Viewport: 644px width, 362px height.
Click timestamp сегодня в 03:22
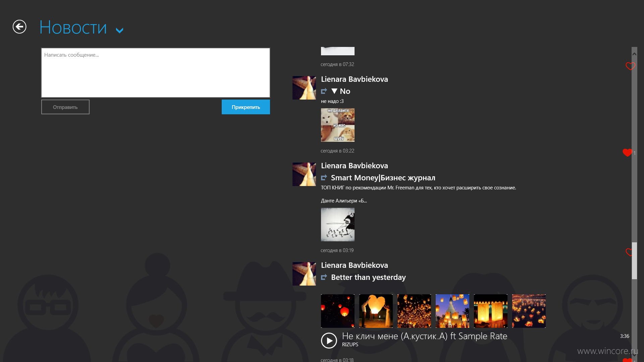tap(337, 151)
